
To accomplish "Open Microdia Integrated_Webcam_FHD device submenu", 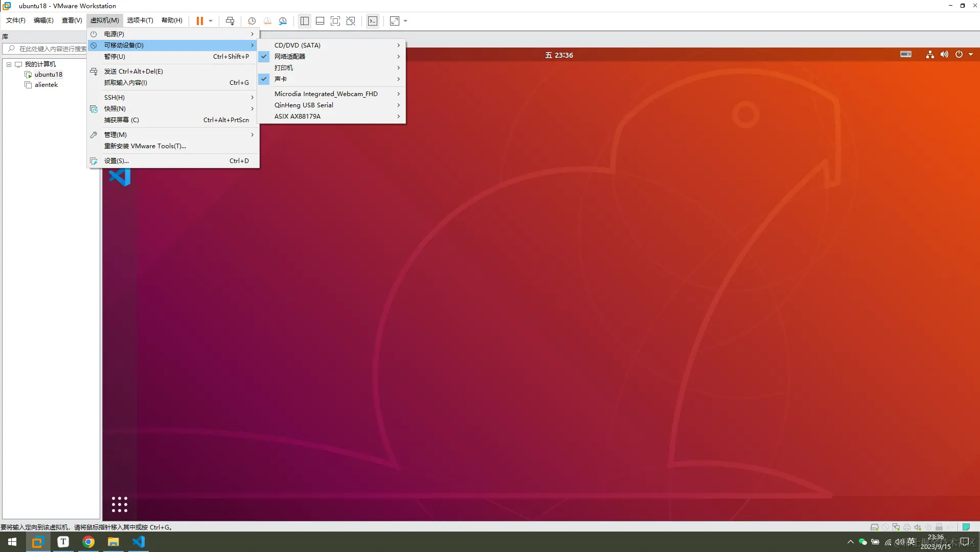I will point(331,94).
